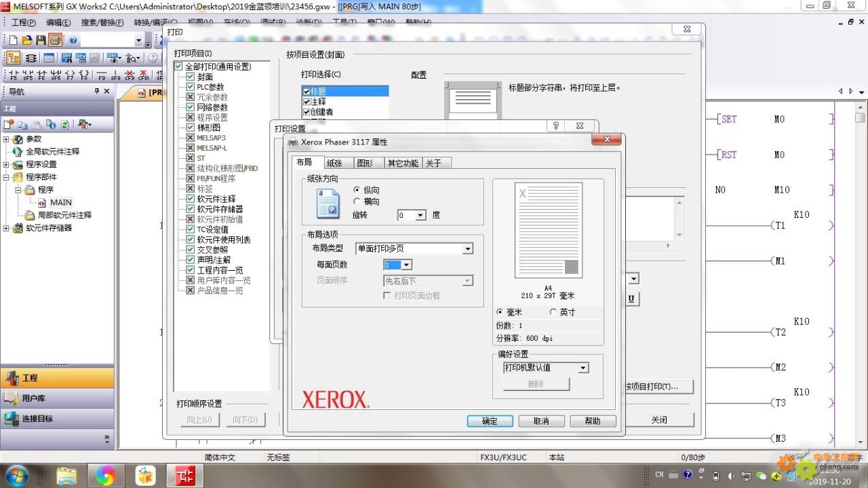Open the colorful circular browser taskbar icon
Screen dimensions: 868x488
[x=105, y=474]
